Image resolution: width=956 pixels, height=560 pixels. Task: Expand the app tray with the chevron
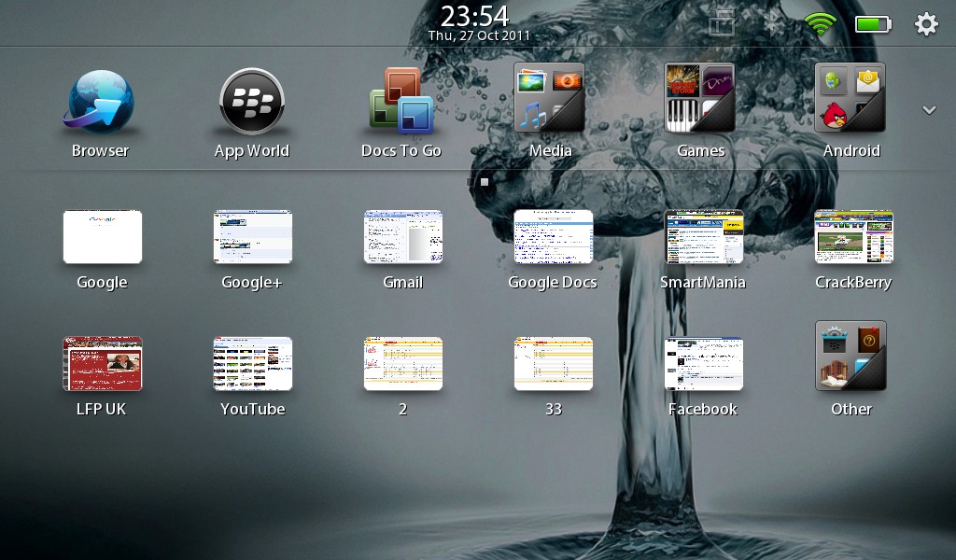[929, 110]
